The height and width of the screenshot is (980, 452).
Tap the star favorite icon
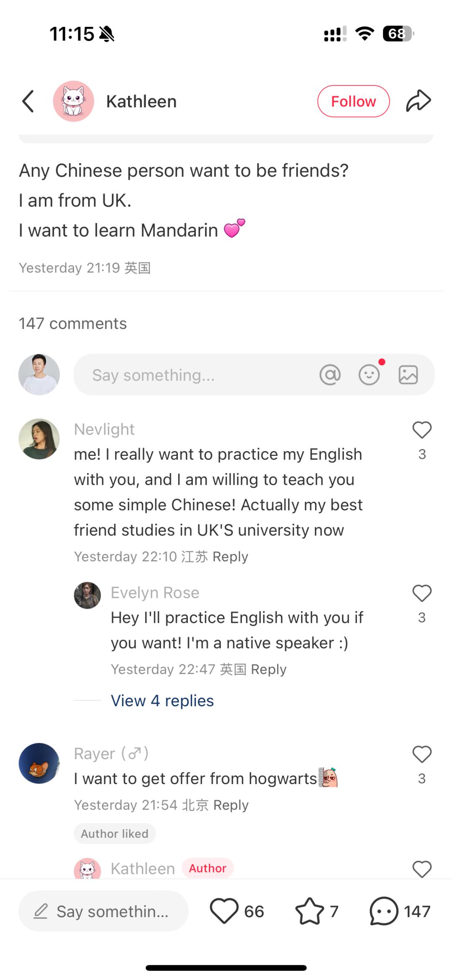309,911
